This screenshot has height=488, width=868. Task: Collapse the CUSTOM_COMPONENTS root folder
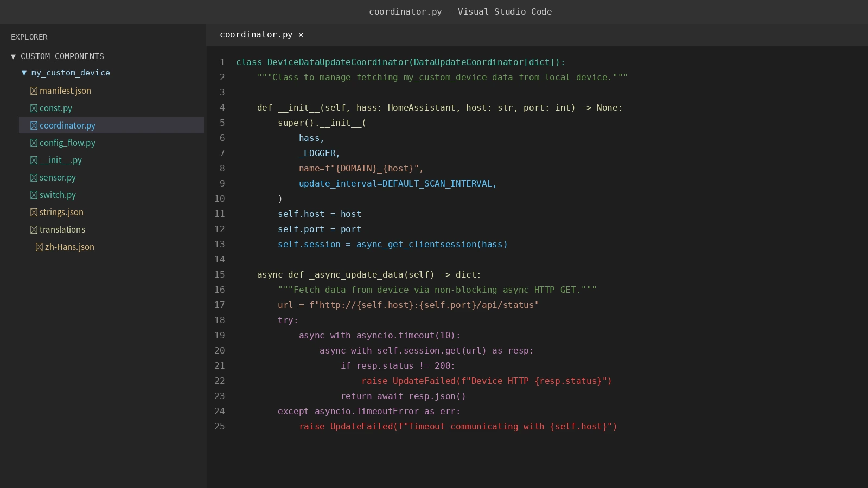tap(14, 56)
